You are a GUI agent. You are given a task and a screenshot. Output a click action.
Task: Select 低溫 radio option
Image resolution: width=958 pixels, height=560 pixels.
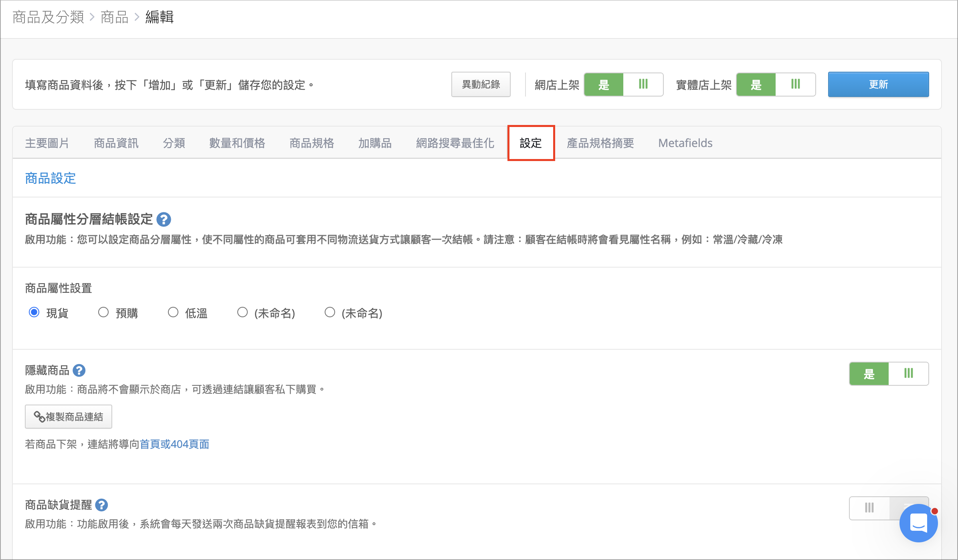point(173,312)
